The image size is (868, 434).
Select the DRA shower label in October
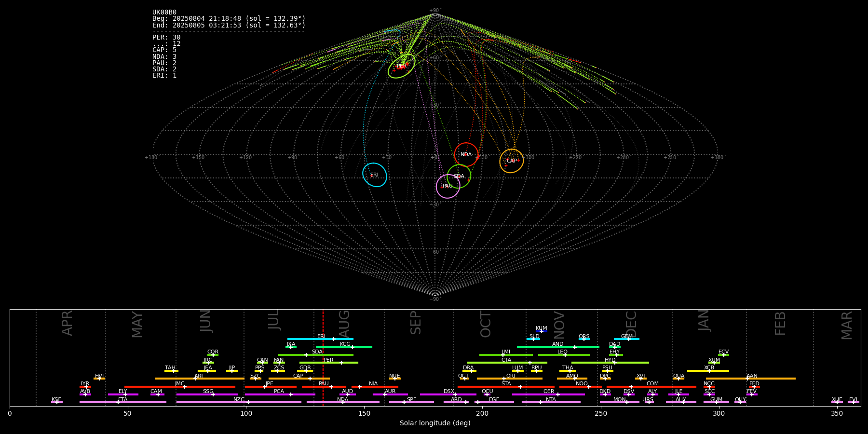(468, 368)
